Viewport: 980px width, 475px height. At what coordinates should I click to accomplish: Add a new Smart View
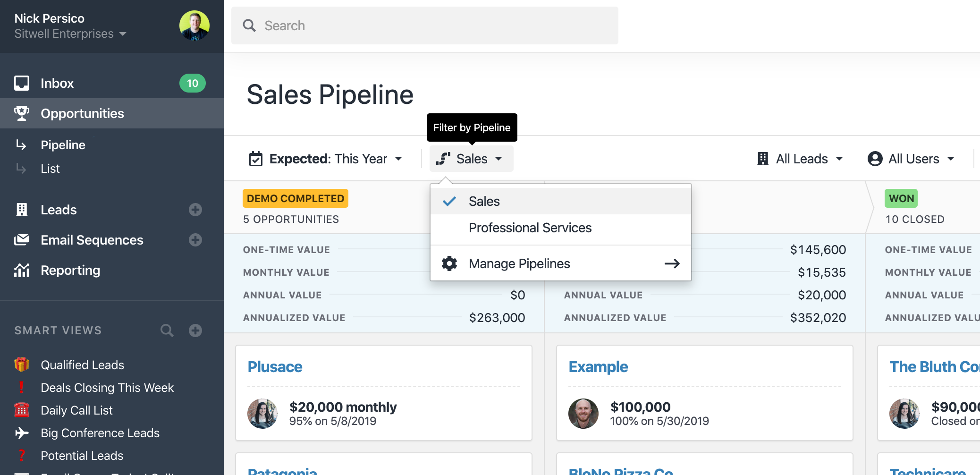[x=195, y=331]
